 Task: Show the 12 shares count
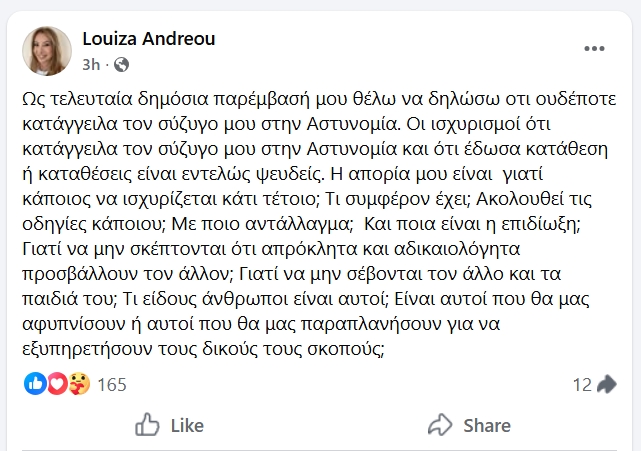pos(582,383)
